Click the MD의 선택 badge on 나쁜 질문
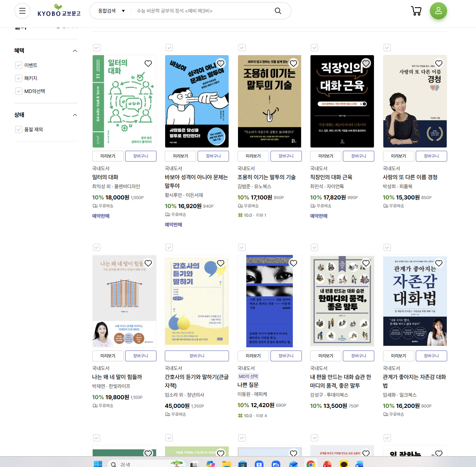The height and width of the screenshot is (467, 476). click(248, 376)
